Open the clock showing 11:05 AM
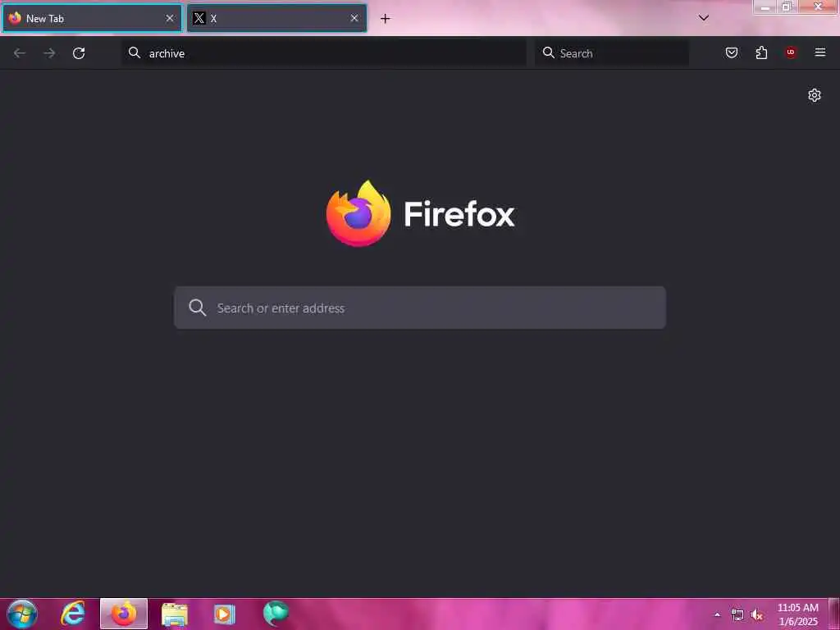 click(x=797, y=614)
